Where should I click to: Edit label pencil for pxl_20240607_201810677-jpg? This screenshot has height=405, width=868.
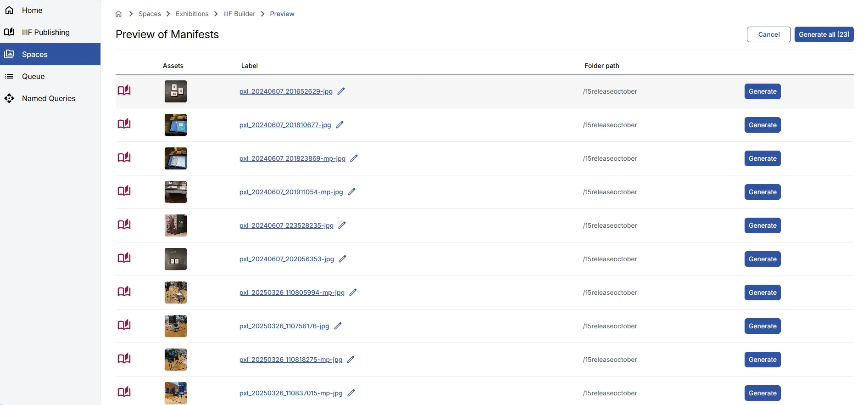click(339, 125)
